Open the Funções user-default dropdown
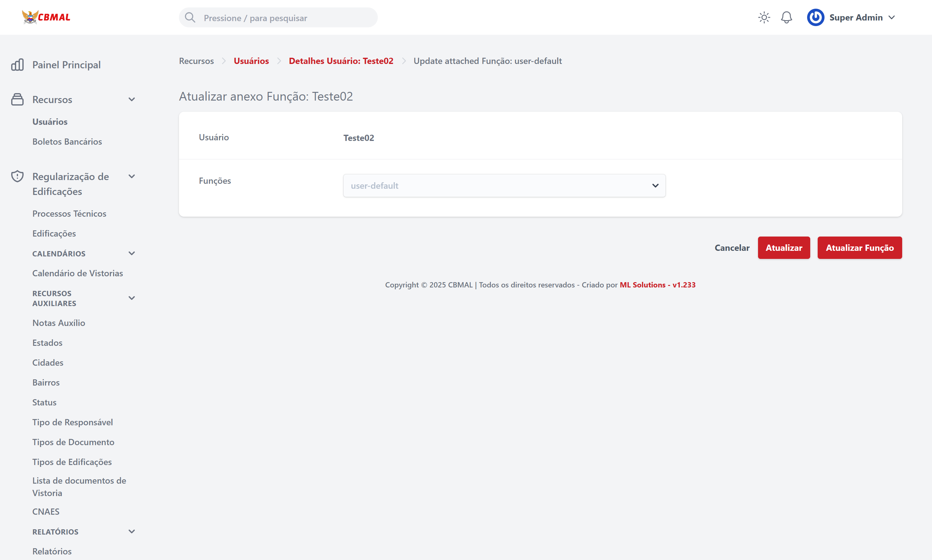The width and height of the screenshot is (932, 560). tap(504, 186)
